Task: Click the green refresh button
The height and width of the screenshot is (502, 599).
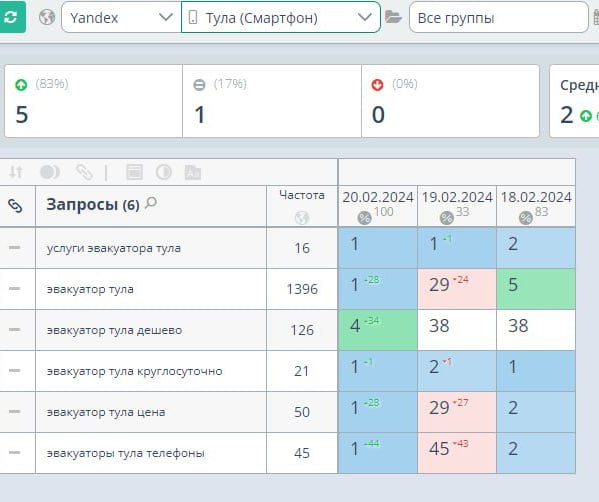Action: 12,17
